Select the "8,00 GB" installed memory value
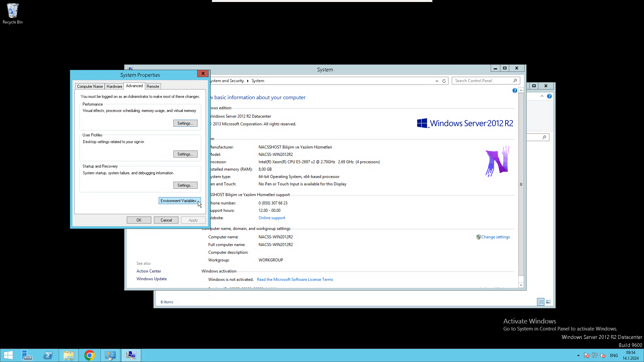Viewport: 644px width, 362px height. pos(265,169)
